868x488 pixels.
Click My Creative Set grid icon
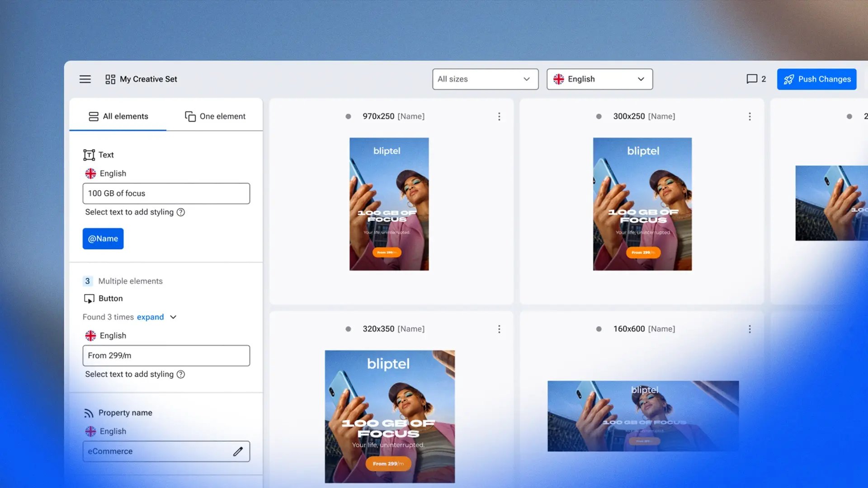pos(110,80)
